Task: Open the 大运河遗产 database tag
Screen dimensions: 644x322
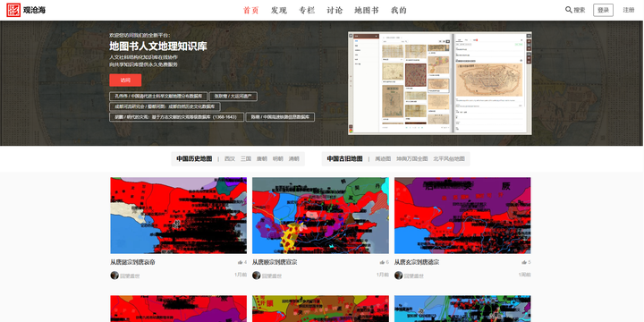Action: 233,96
